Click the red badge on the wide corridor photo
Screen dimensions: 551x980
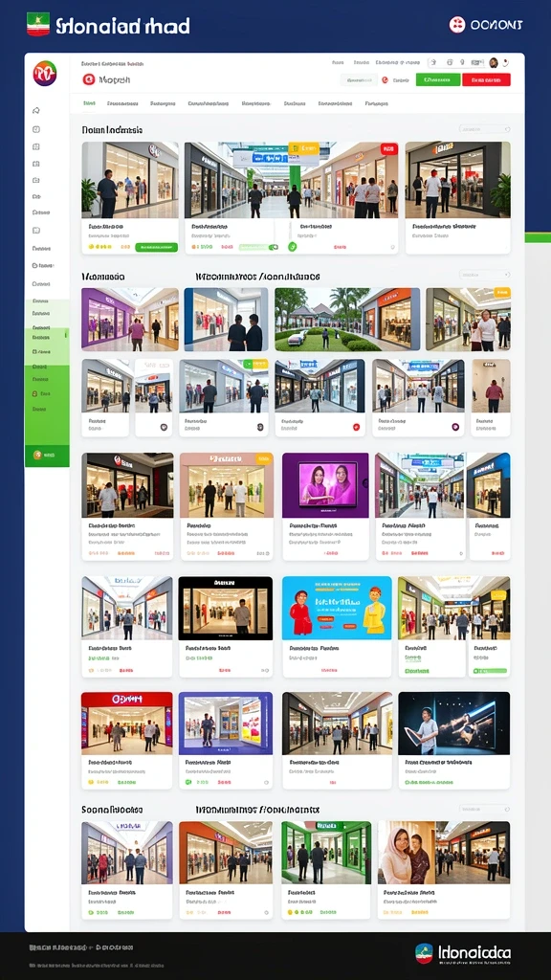[x=388, y=149]
